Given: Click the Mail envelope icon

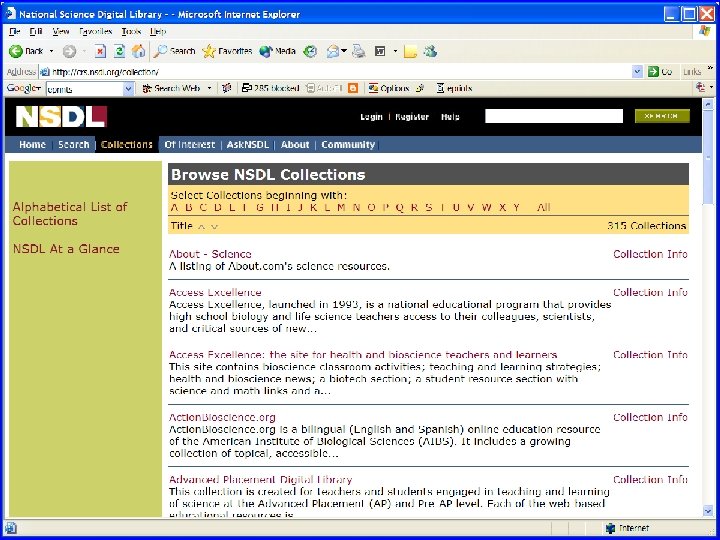Looking at the screenshot, I should 333,51.
